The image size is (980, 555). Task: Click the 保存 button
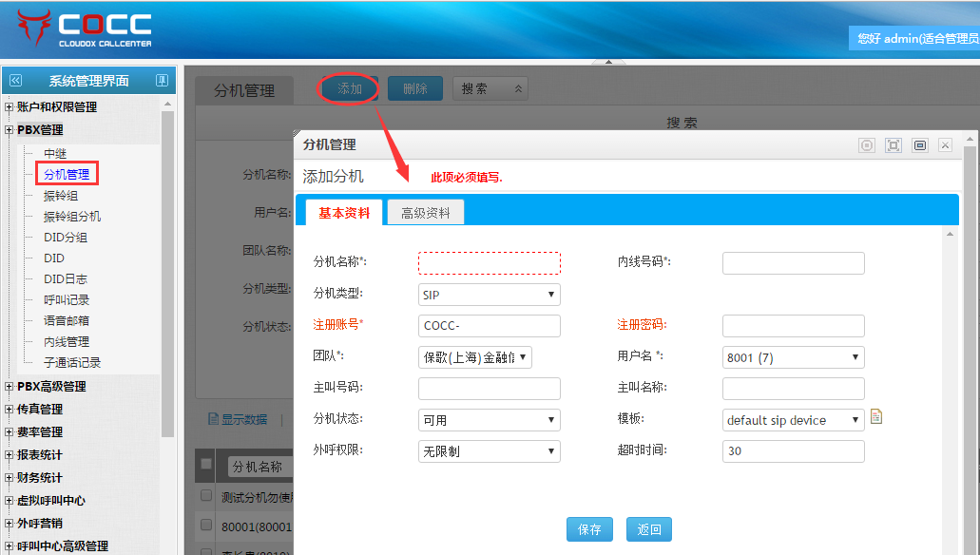click(x=589, y=529)
